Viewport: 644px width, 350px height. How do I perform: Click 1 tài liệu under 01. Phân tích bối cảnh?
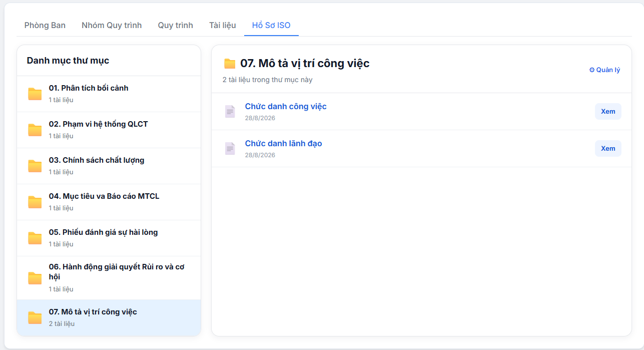tap(61, 100)
